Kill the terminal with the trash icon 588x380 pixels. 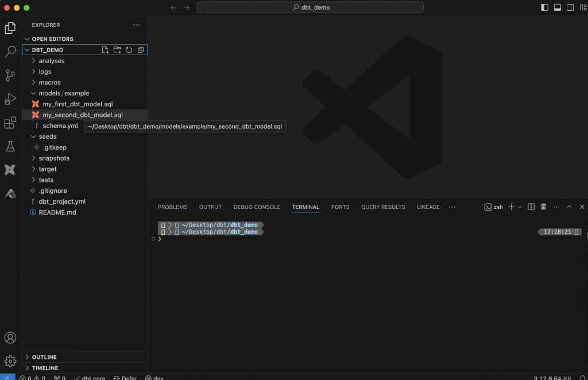pos(543,207)
